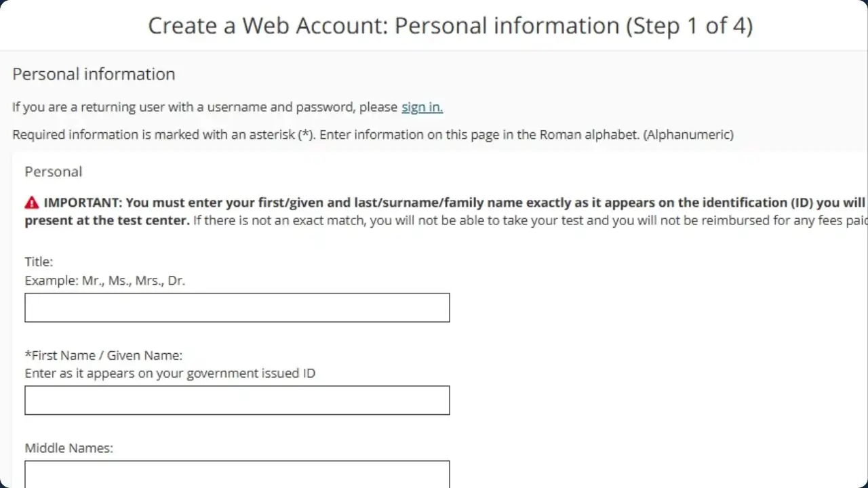Click into the First Name / Given Name field
Viewport: 868px width, 488px height.
[x=237, y=400]
